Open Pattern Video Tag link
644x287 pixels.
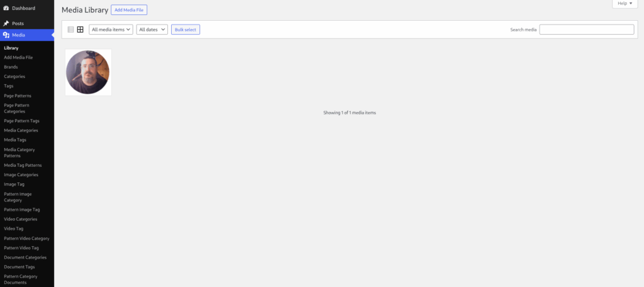pyautogui.click(x=21, y=248)
